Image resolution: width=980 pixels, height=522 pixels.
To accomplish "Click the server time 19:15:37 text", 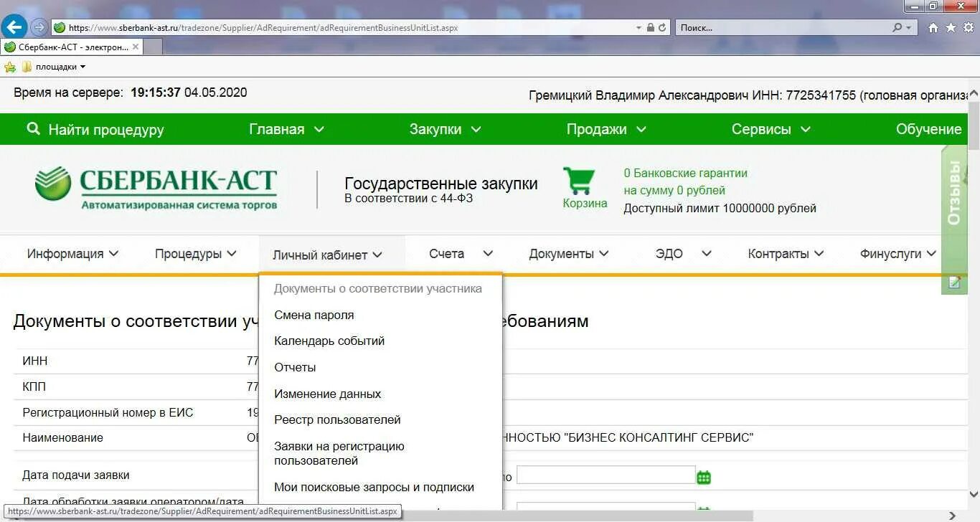I will click(x=155, y=92).
